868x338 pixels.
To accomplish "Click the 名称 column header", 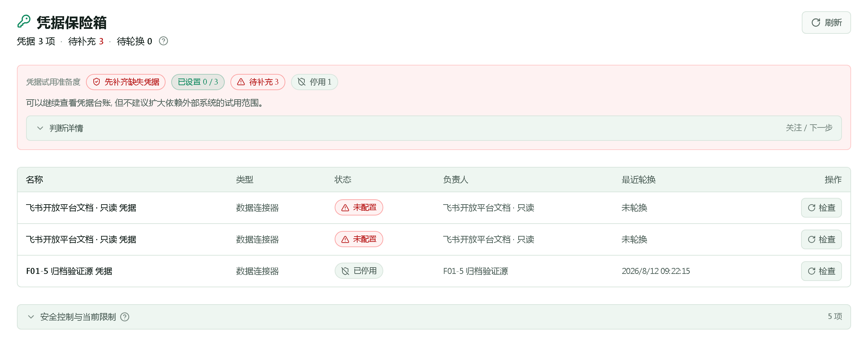I will pyautogui.click(x=35, y=180).
